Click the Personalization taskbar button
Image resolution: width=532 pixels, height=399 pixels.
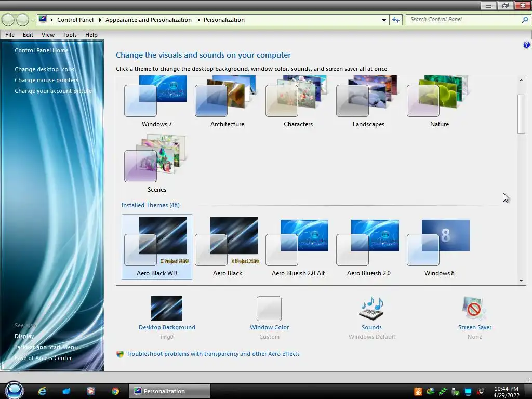pyautogui.click(x=169, y=391)
